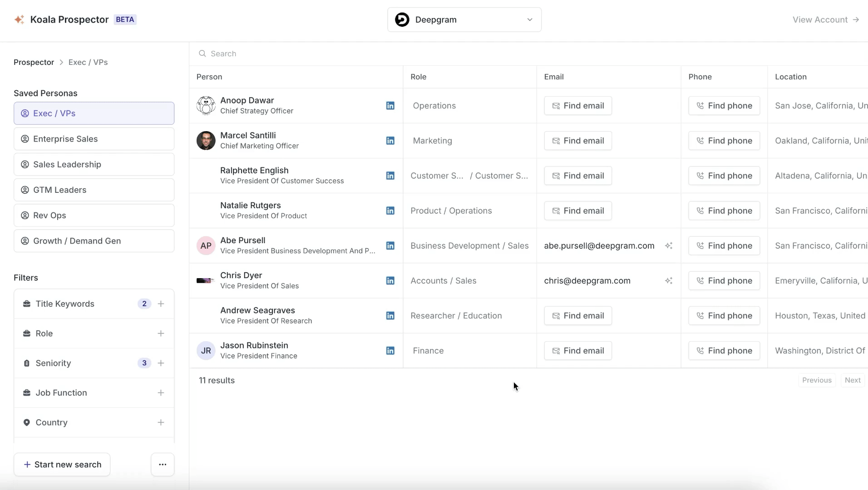Image resolution: width=868 pixels, height=490 pixels.
Task: Click sparkle icon beside chris@deepgram.com
Action: coord(669,281)
